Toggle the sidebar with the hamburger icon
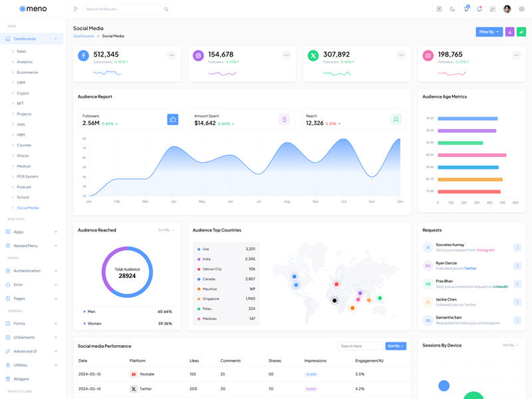The height and width of the screenshot is (399, 532). 76,9
